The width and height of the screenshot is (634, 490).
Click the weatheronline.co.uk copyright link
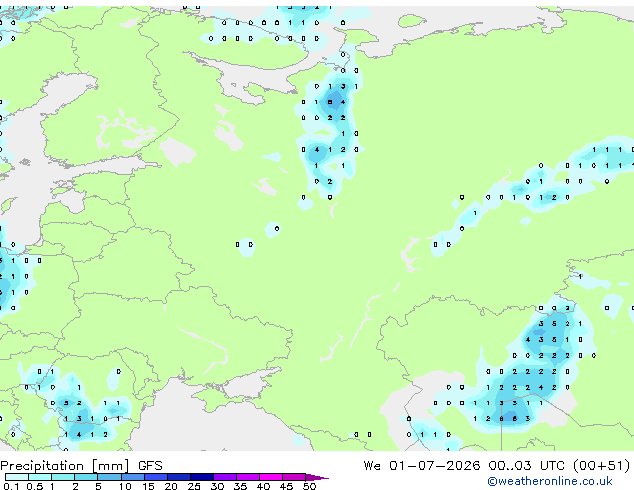549,481
